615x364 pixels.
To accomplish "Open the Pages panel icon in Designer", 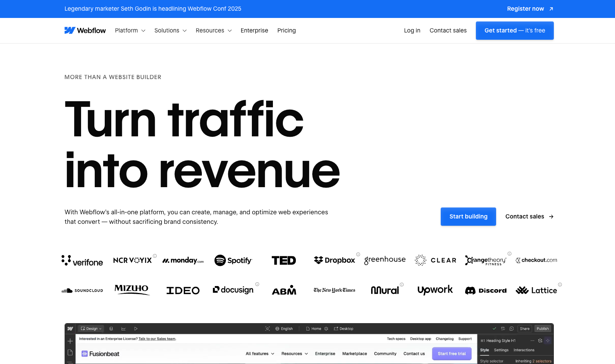I will (x=70, y=353).
